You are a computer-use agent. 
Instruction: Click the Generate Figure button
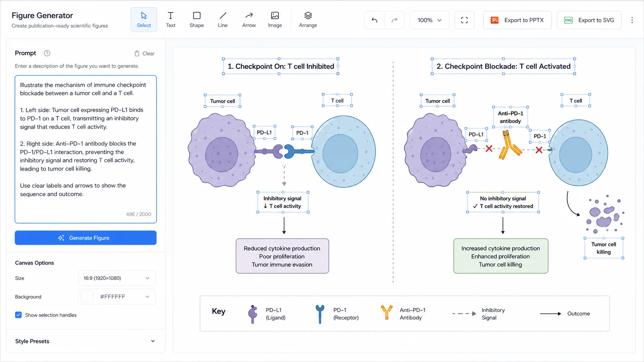pos(86,238)
